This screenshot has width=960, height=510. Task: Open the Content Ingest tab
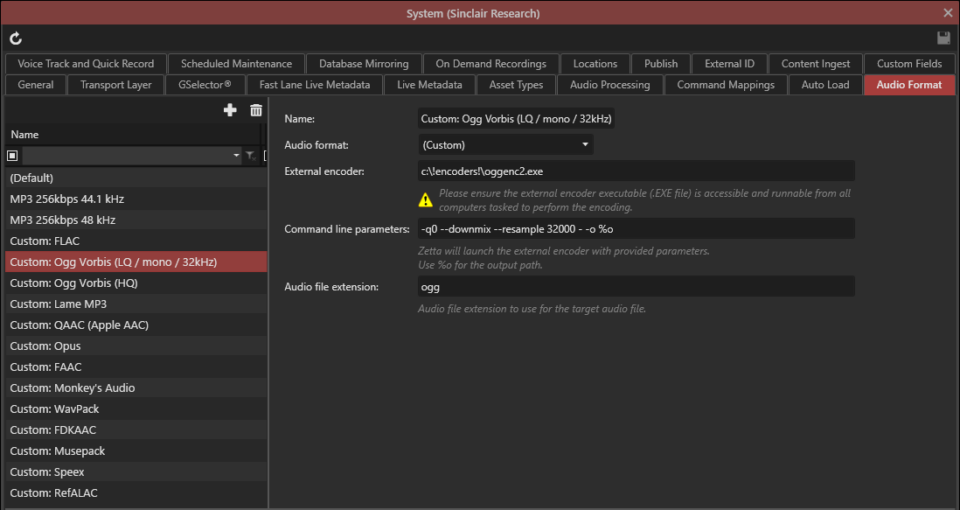816,64
